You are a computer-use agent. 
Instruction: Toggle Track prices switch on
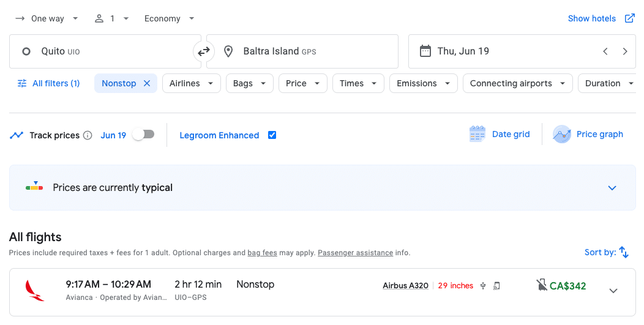[x=144, y=135]
